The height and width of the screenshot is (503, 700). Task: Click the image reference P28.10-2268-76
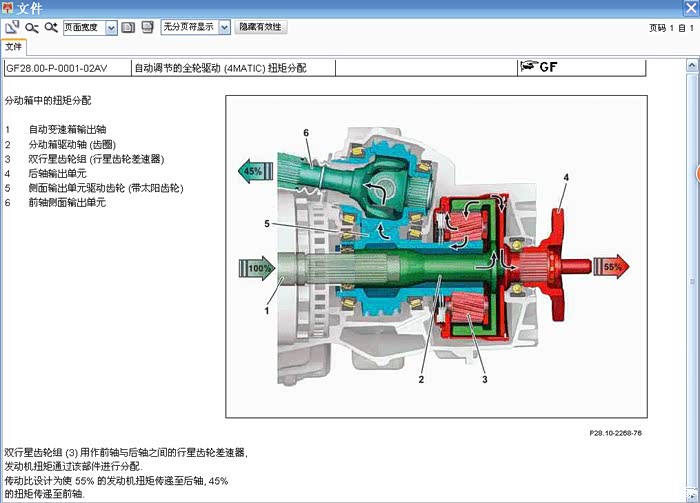615,433
